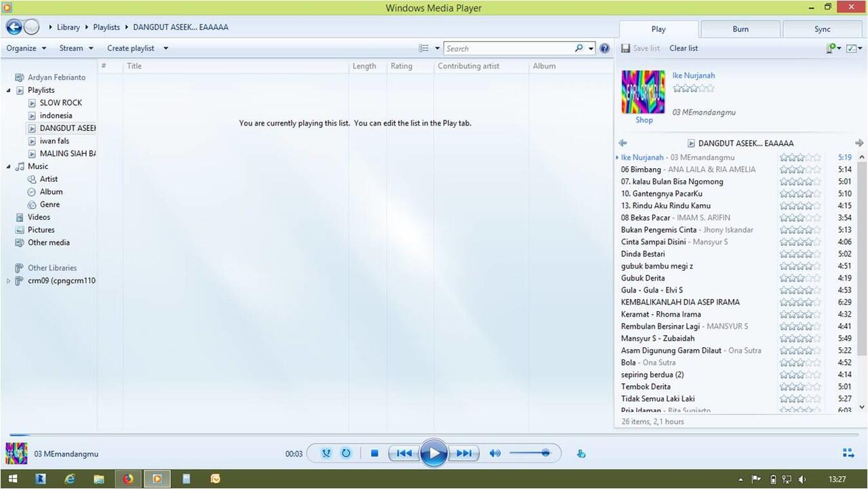The width and height of the screenshot is (868, 489).
Task: Open the Stream dropdown menu
Action: click(x=77, y=48)
